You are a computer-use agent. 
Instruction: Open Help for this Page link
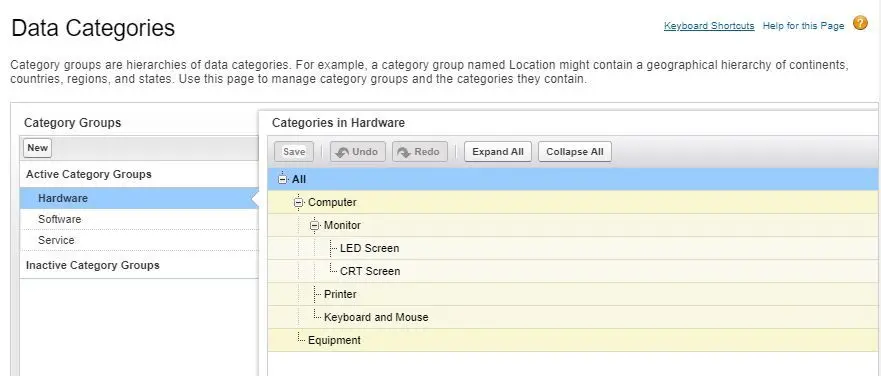coord(803,26)
